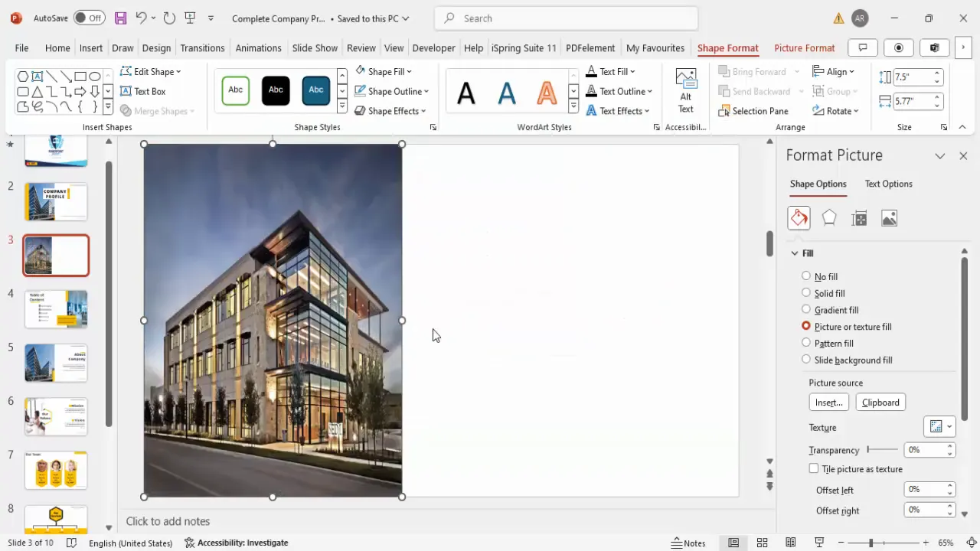Toggle the Notes pane in status bar
The width and height of the screenshot is (980, 551).
(688, 543)
